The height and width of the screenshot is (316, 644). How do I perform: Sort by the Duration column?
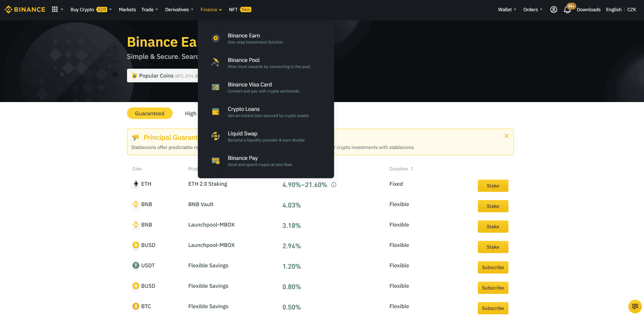(401, 169)
